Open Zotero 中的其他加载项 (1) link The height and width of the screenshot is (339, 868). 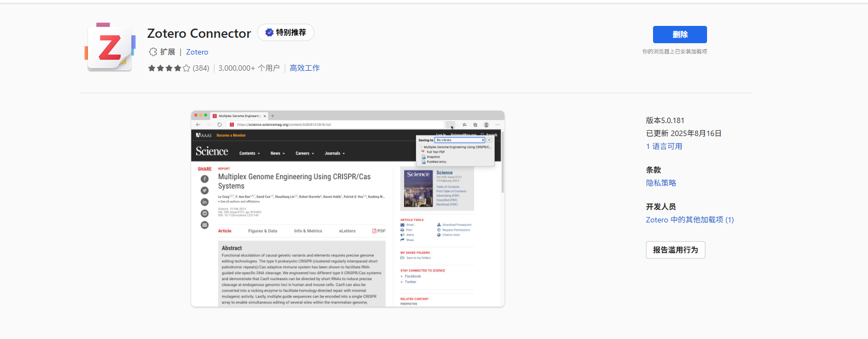coord(690,220)
